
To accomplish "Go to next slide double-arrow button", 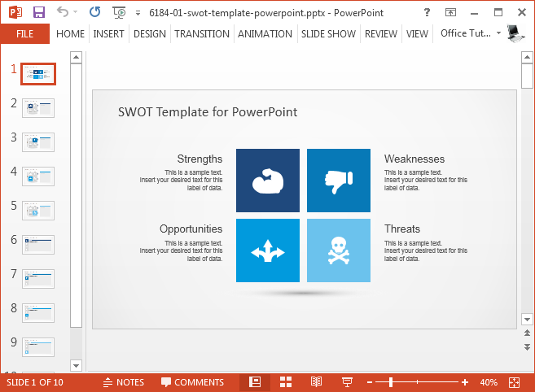I will pyautogui.click(x=527, y=347).
